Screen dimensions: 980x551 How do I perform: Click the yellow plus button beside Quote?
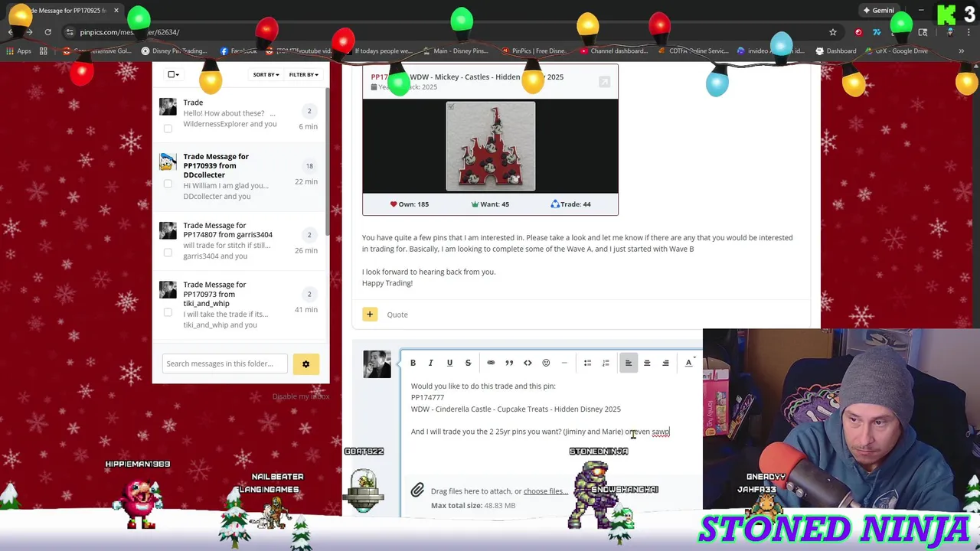pyautogui.click(x=370, y=315)
